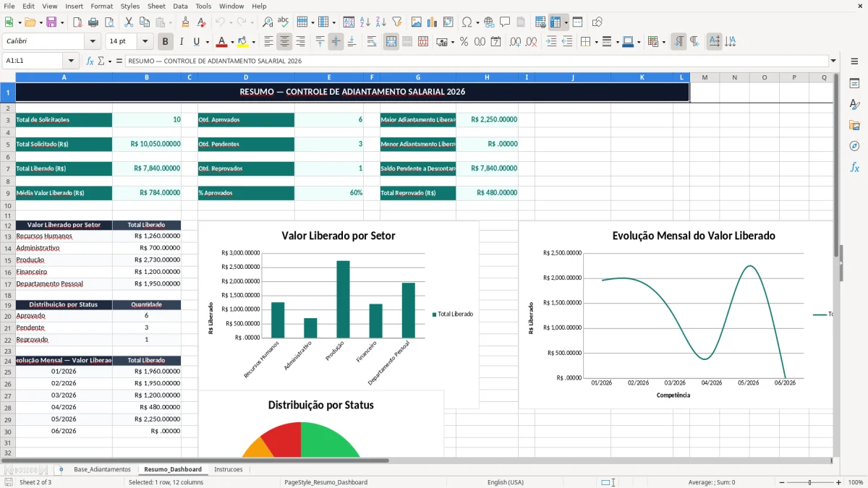868x488 pixels.
Task: Cut selection with scissors icon
Action: (128, 22)
